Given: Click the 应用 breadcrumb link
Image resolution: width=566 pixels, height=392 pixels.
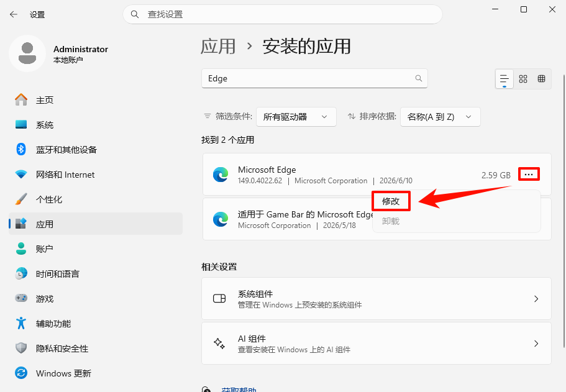Looking at the screenshot, I should click(x=218, y=47).
